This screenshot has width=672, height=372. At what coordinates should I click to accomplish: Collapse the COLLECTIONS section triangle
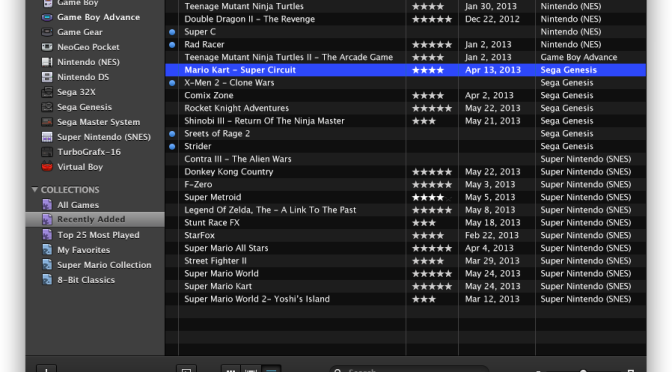click(35, 189)
